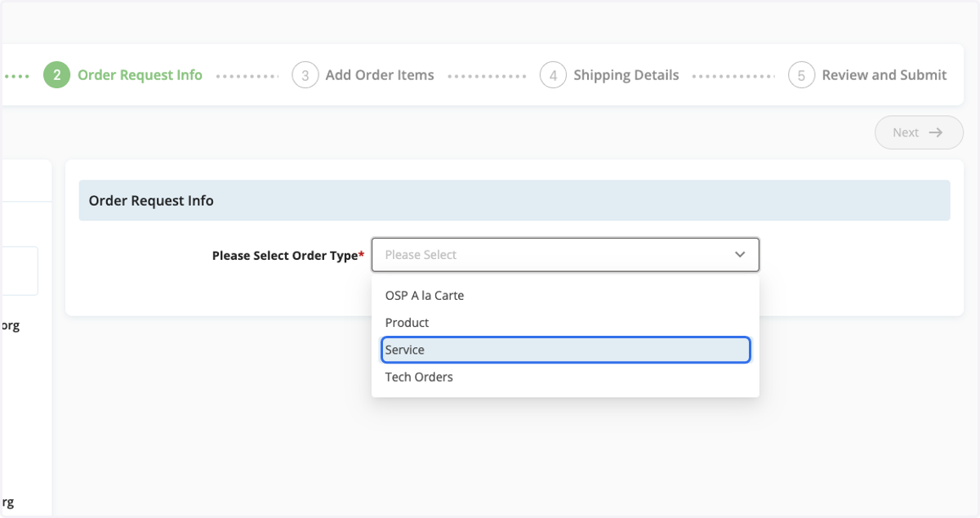Viewport: 980px width, 518px height.
Task: Click the Next button
Action: pos(919,132)
